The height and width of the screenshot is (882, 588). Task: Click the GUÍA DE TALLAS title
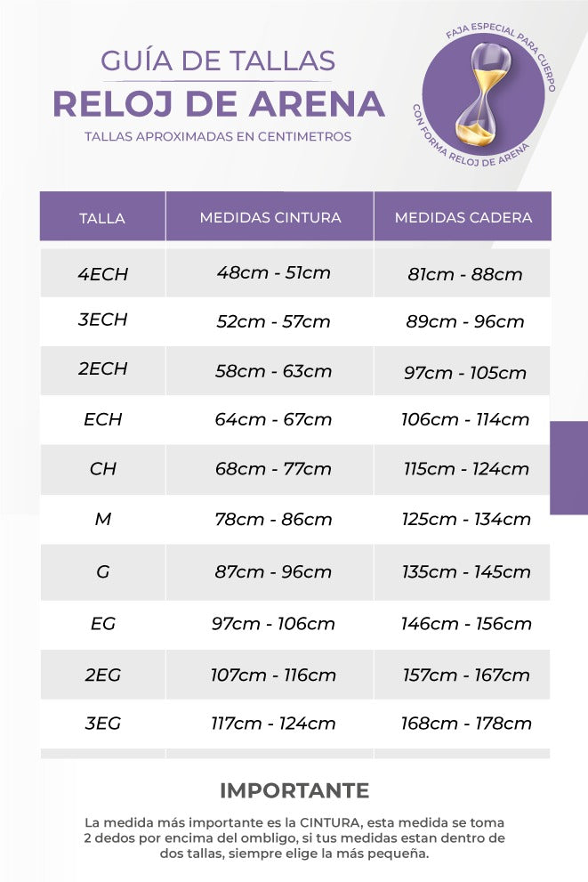click(218, 60)
